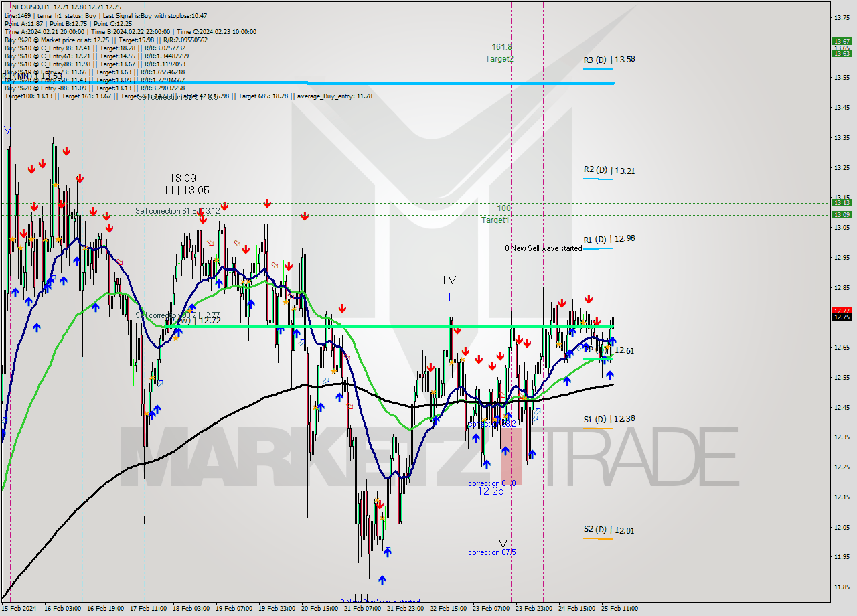
Task: Click the | | | 13.05 wave label
Action: (x=187, y=190)
